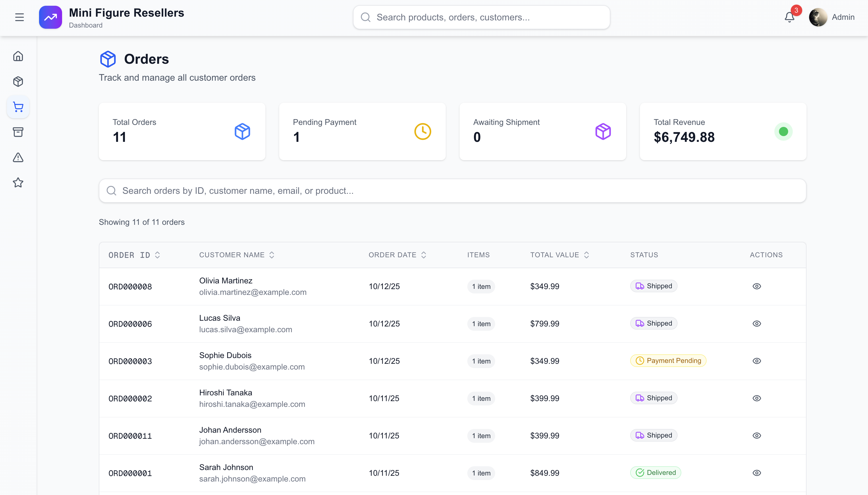
Task: Open the star favorites sidebar icon
Action: pos(18,183)
